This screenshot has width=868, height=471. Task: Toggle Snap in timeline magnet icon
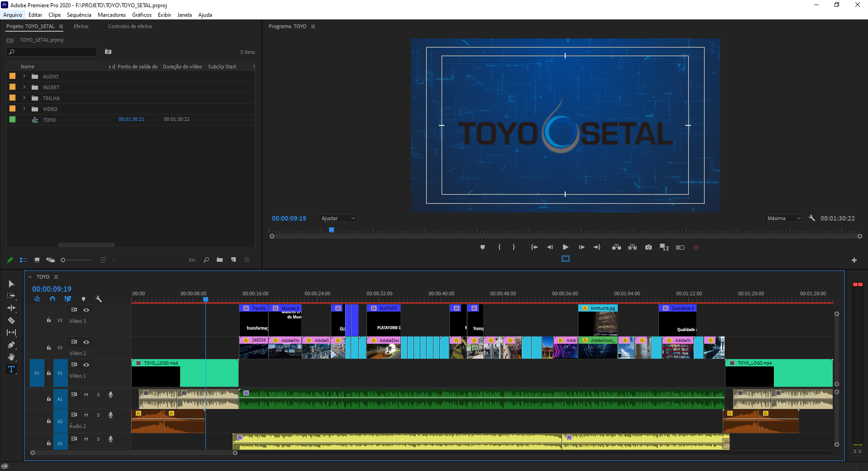point(52,299)
